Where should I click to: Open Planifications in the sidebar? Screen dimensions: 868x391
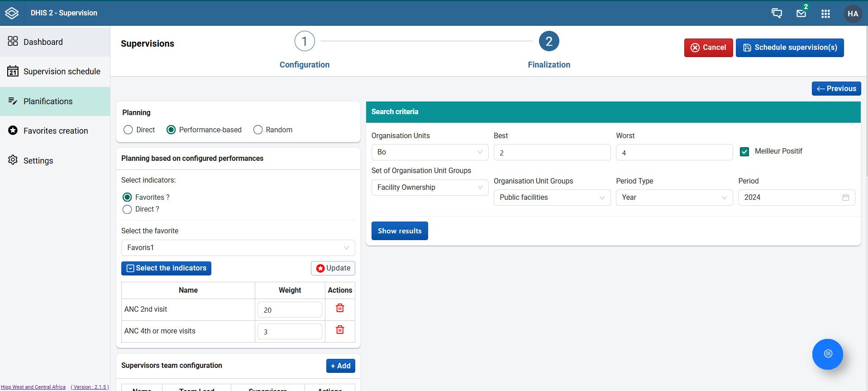click(55, 101)
